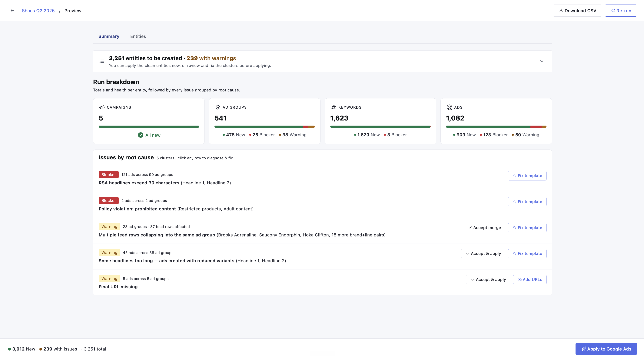
Task: Click 25 Blocker in Ad Groups card
Action: pos(262,135)
